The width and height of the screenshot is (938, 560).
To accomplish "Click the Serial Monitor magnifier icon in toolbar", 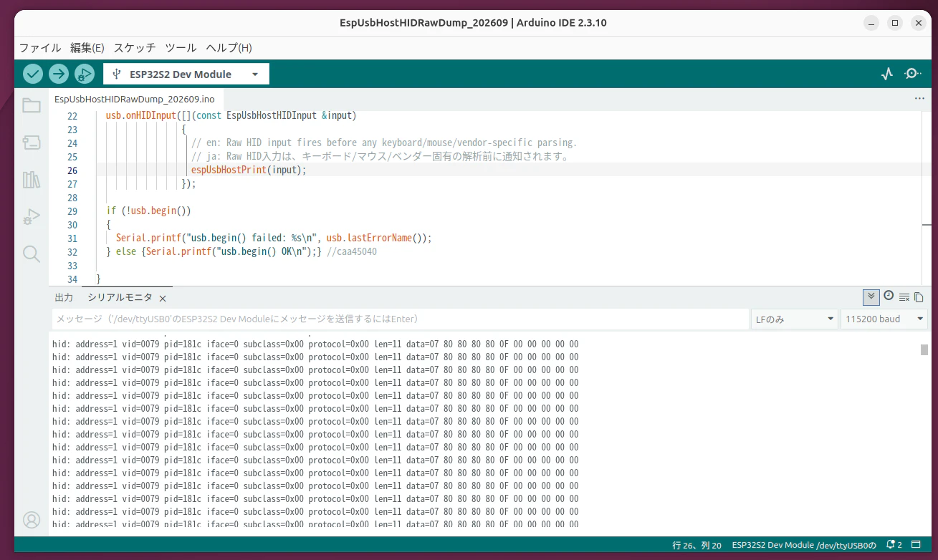I will 913,74.
